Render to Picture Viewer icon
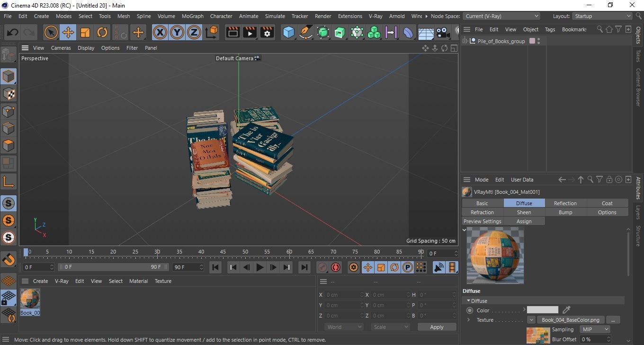This screenshot has width=644, height=345. coord(250,33)
